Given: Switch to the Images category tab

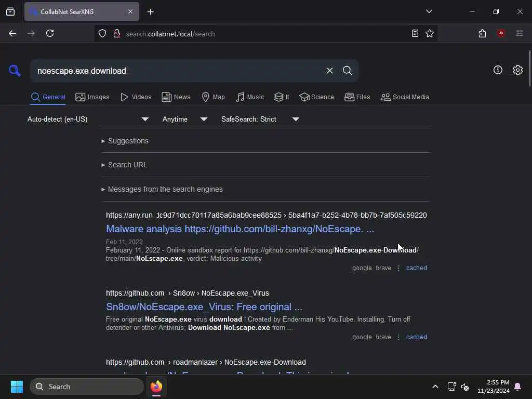Looking at the screenshot, I should tap(92, 97).
